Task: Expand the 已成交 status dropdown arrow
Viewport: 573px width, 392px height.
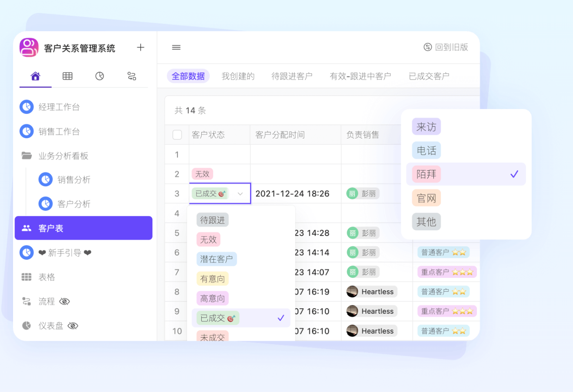Action: tap(240, 194)
